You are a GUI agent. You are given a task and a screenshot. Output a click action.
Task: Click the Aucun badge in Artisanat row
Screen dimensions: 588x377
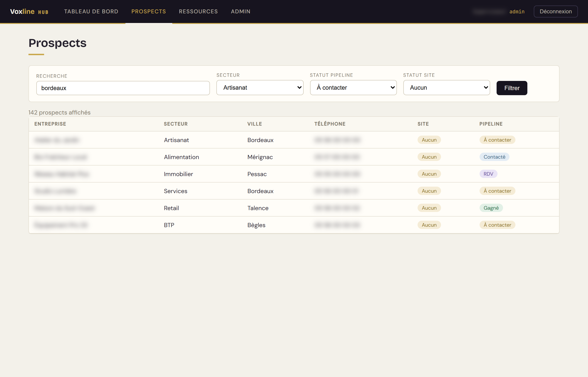click(429, 140)
